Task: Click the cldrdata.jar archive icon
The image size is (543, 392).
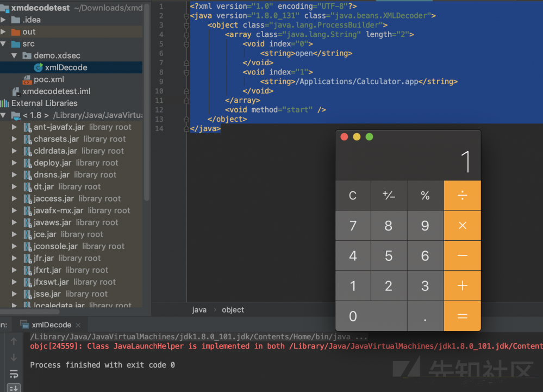Action: pos(28,151)
